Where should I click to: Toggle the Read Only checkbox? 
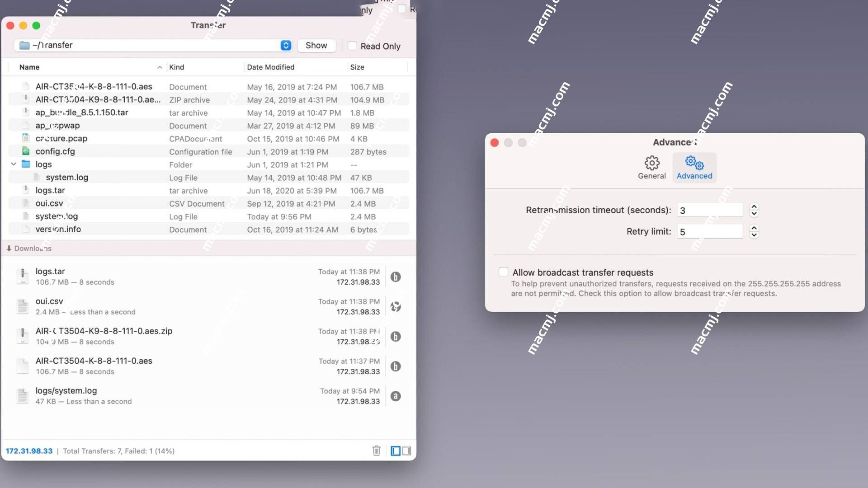[x=351, y=45]
